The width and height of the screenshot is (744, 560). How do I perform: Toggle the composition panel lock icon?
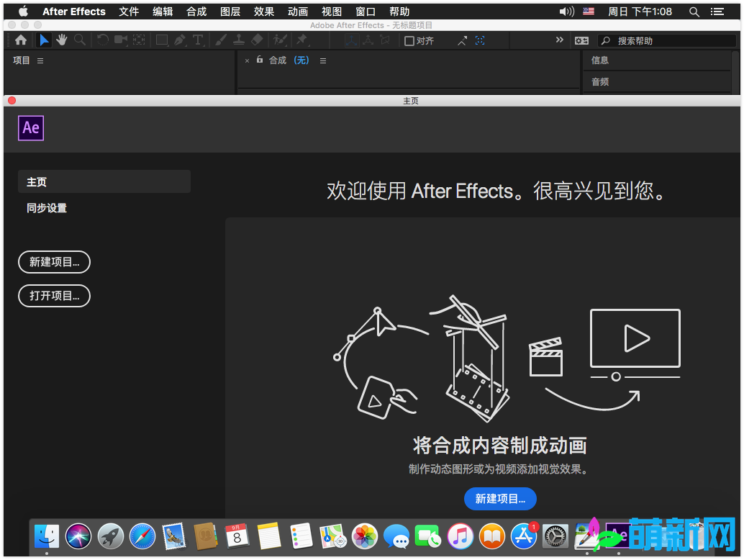(260, 59)
